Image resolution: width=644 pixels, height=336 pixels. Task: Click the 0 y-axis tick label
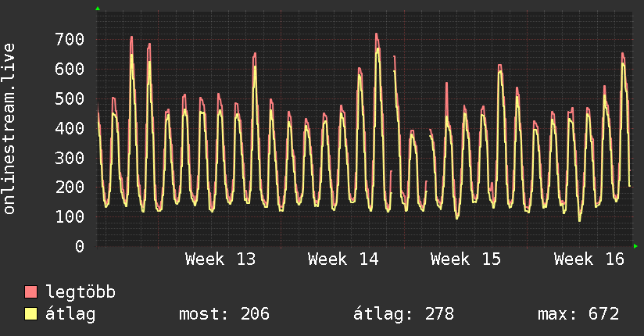point(80,246)
